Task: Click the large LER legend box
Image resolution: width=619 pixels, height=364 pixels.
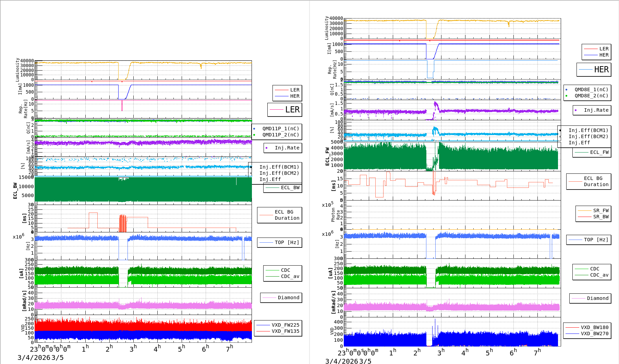Action: [284, 110]
